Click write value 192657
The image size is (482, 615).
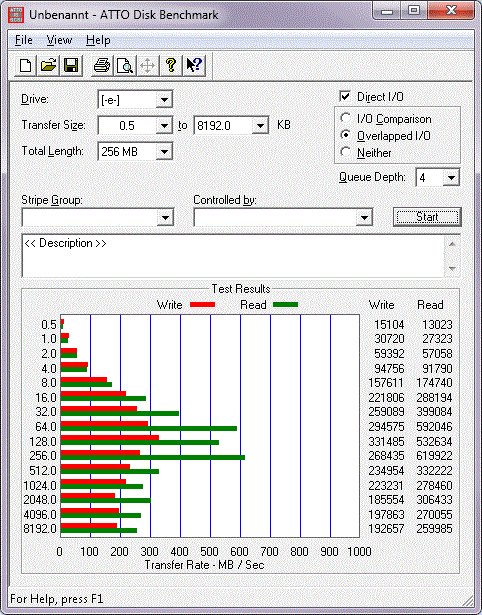pyautogui.click(x=386, y=529)
